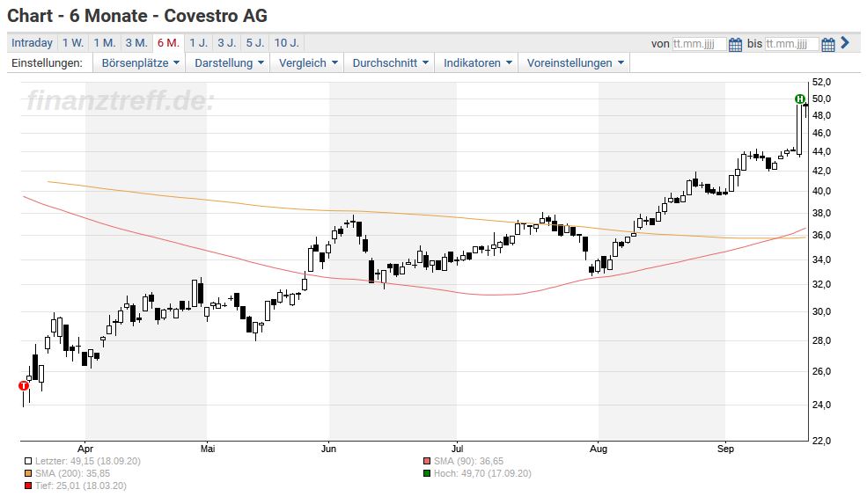Click the 'Aug' x-axis label
Screen dimensions: 867x504
[x=599, y=449]
